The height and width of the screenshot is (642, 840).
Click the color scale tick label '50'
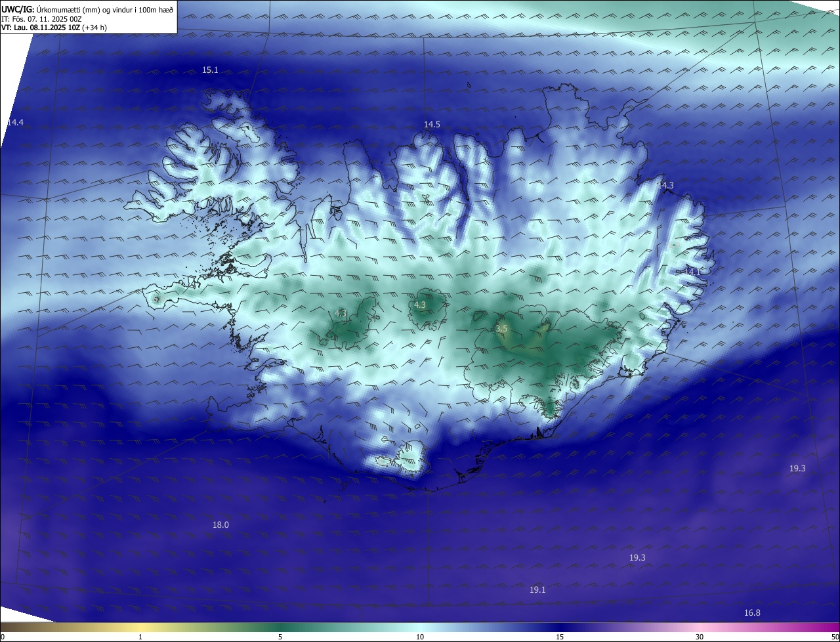point(835,637)
